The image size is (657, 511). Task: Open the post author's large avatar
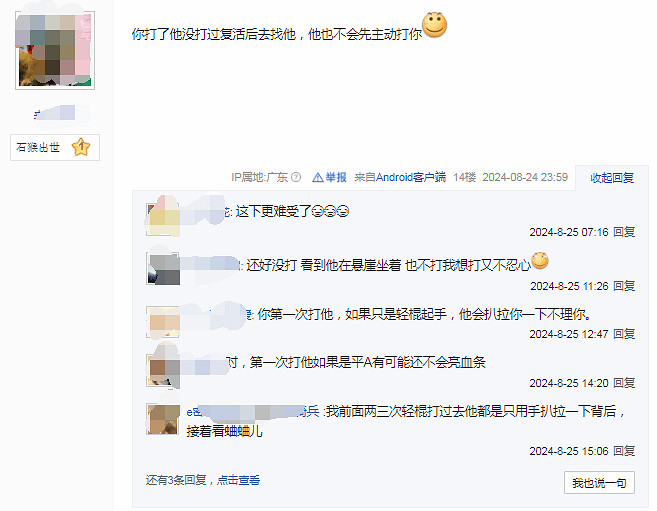[55, 50]
